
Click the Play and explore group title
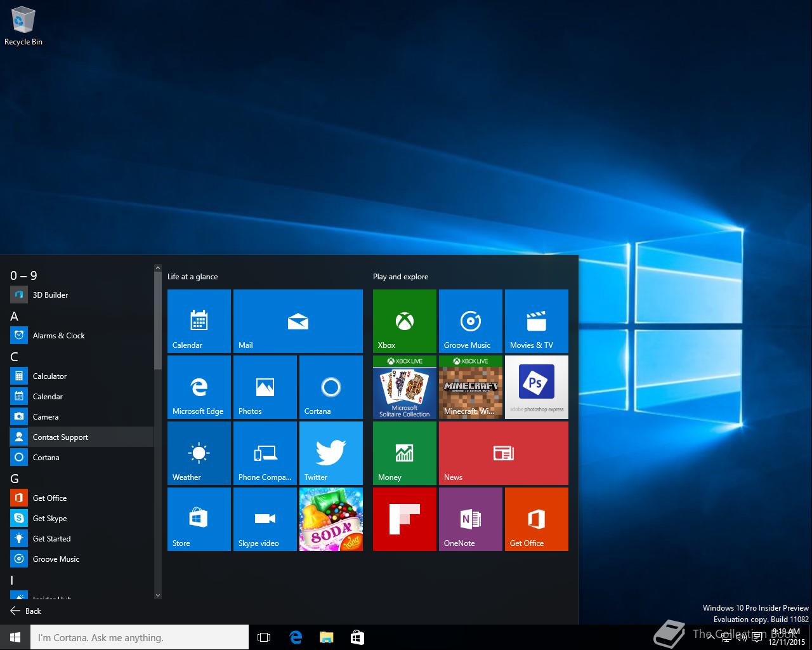click(400, 277)
